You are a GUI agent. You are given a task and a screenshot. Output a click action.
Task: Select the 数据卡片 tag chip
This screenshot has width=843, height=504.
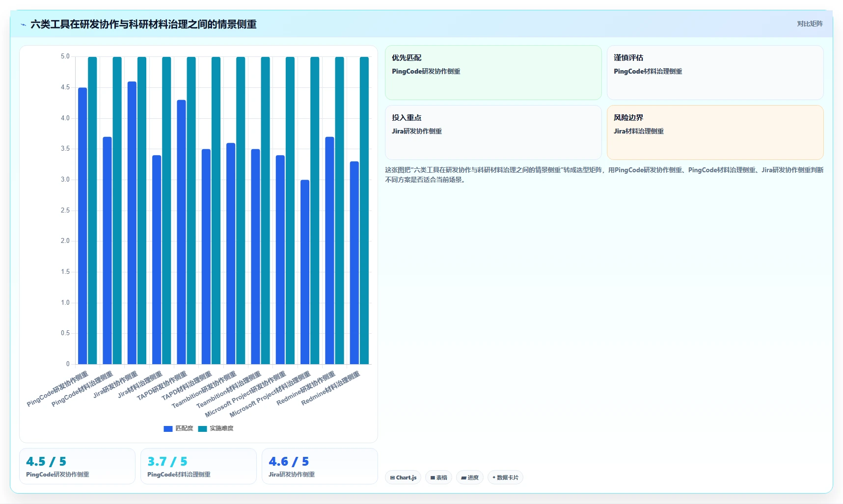pos(505,477)
